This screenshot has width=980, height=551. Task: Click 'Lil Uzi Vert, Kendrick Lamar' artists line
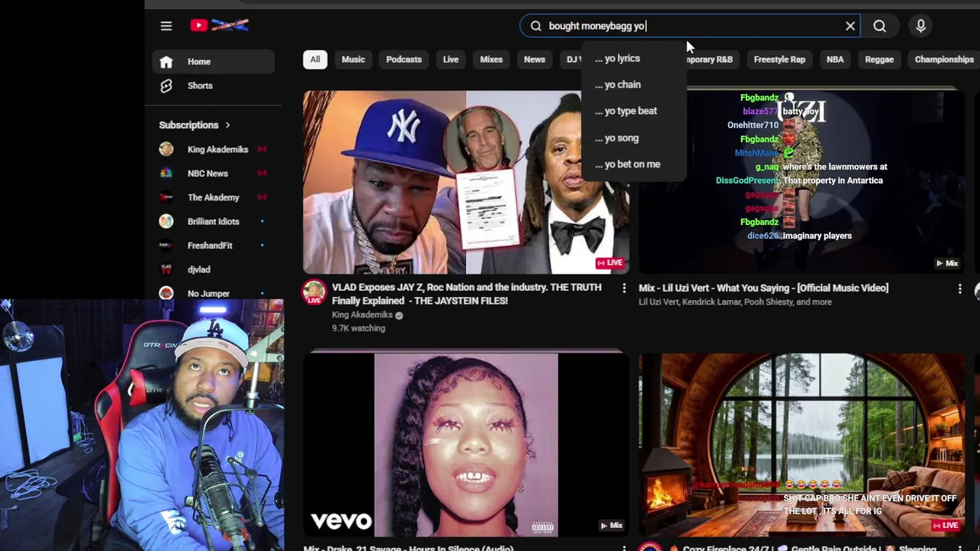coord(735,302)
